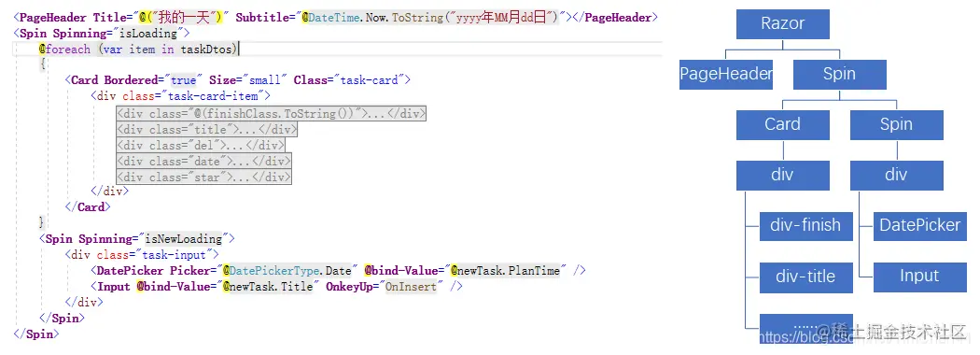Select the div box directly under Card
Screen dimensions: 980x355
click(x=782, y=176)
